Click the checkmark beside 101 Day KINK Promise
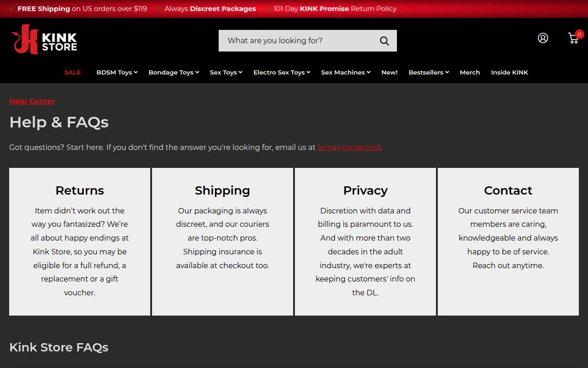Viewport: 588px width, 368px height. [267, 8]
